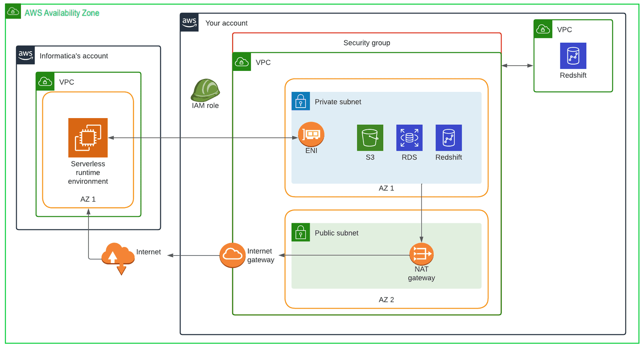Click the Internet cloud arrows icon
644x349 pixels.
click(x=118, y=258)
